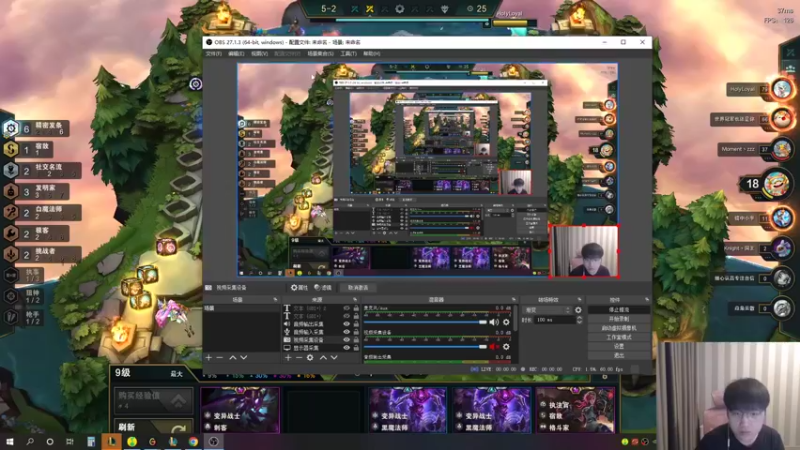The image size is (800, 450).
Task: Step the transition duration spinner arrows
Action: pos(579,320)
